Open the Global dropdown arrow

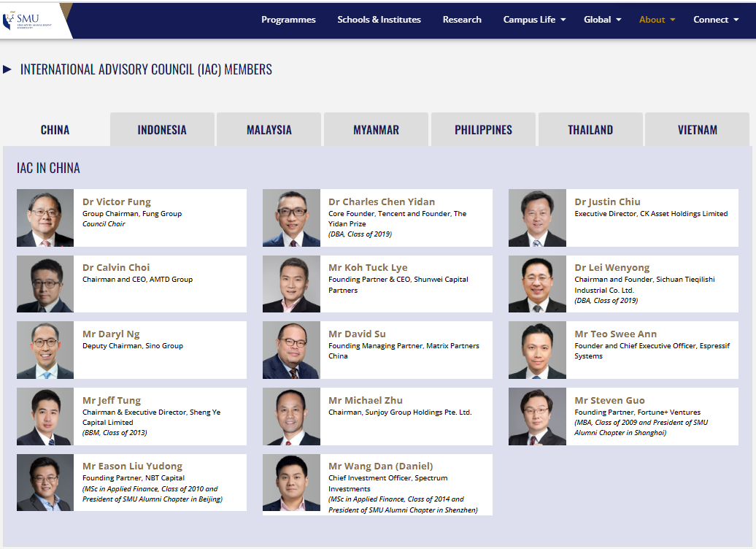pyautogui.click(x=619, y=20)
